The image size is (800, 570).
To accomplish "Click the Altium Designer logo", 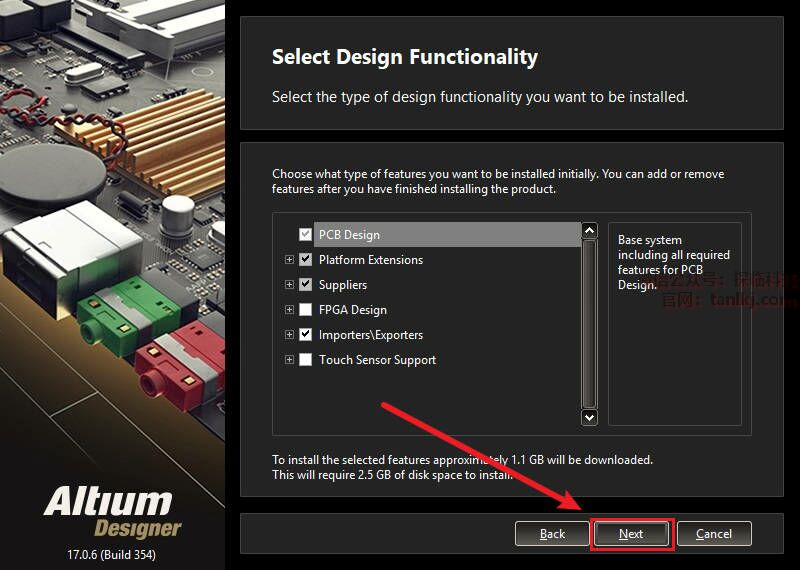I will (113, 512).
